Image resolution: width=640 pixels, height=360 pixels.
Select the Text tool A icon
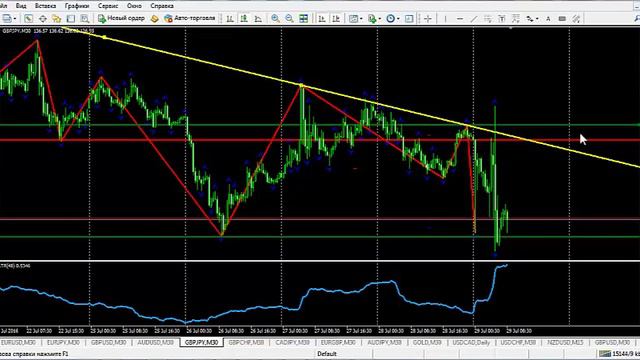pos(548,18)
